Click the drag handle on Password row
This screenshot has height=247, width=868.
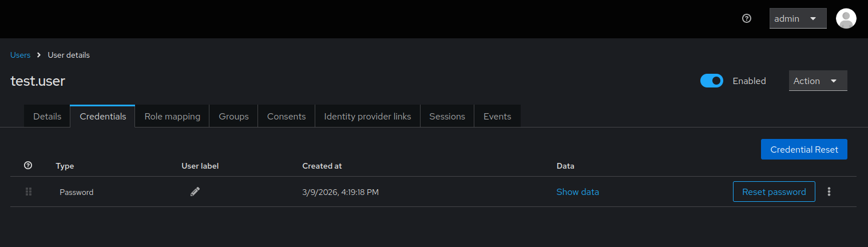click(x=29, y=192)
